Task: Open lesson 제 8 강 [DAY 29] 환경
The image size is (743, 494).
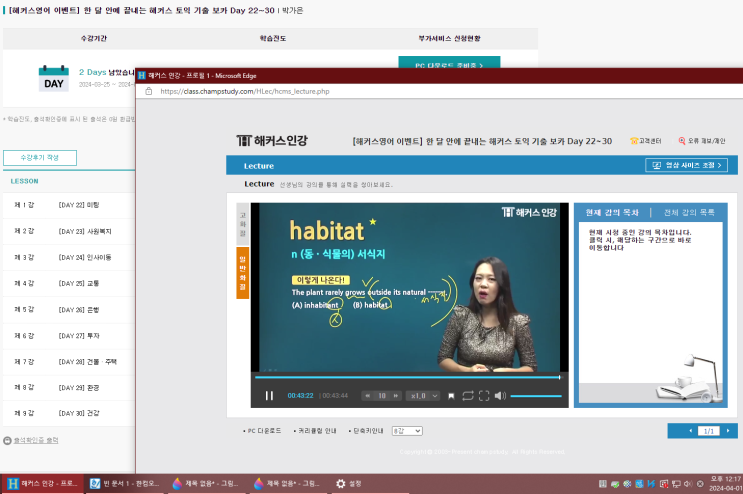Action: (x=69, y=387)
